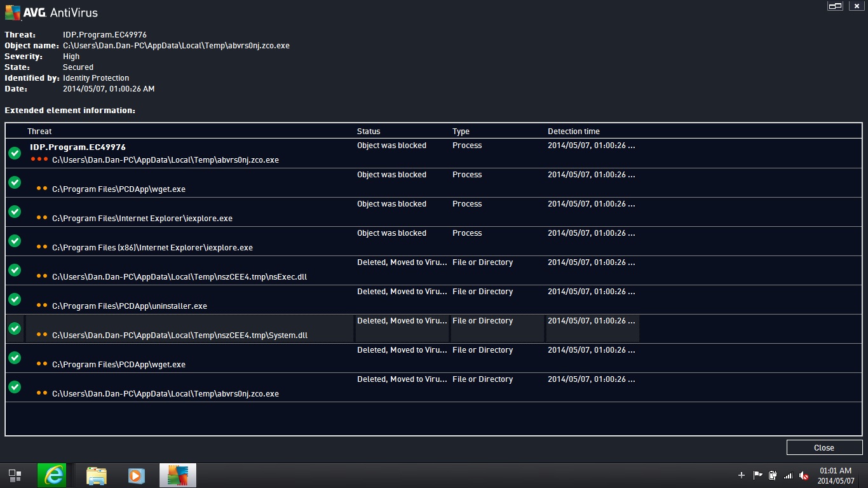Click 'Object was blocked' status of IDP.Program.EC49976 row

coord(391,146)
